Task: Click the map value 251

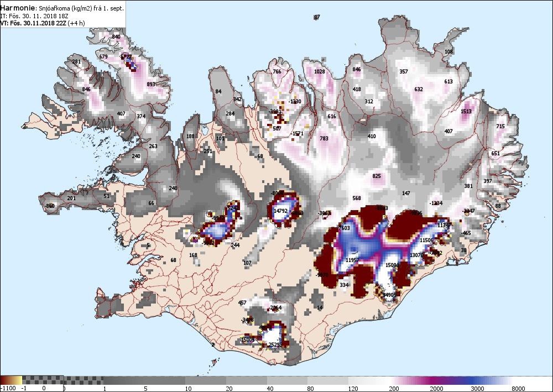Action: tap(208, 151)
